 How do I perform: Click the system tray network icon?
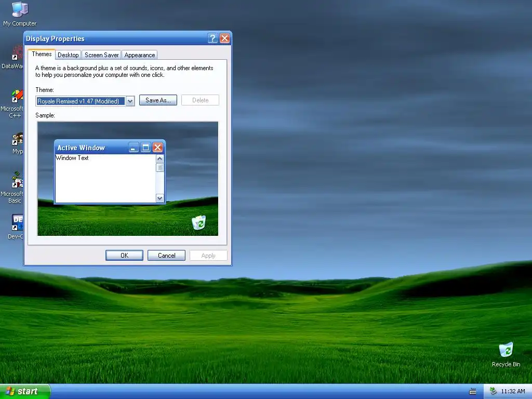pyautogui.click(x=493, y=391)
